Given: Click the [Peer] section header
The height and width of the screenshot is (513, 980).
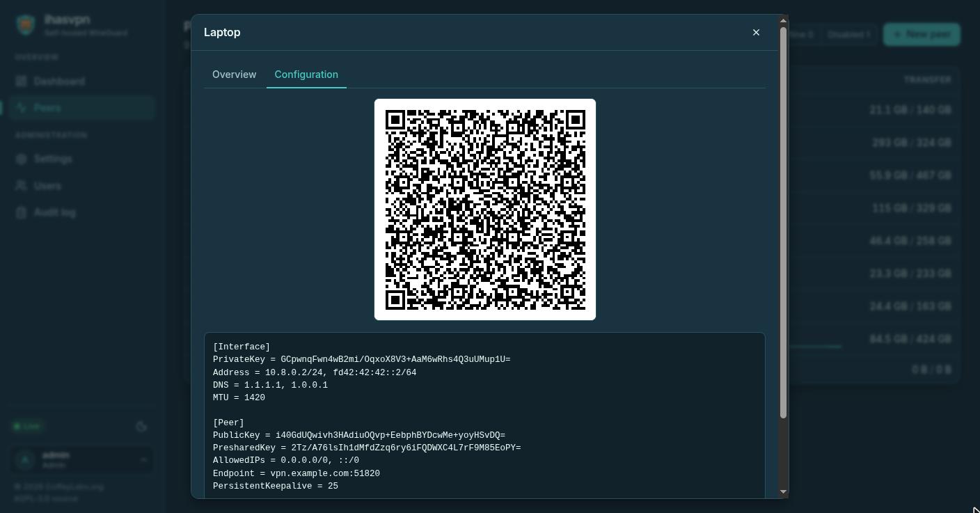Looking at the screenshot, I should [x=228, y=423].
